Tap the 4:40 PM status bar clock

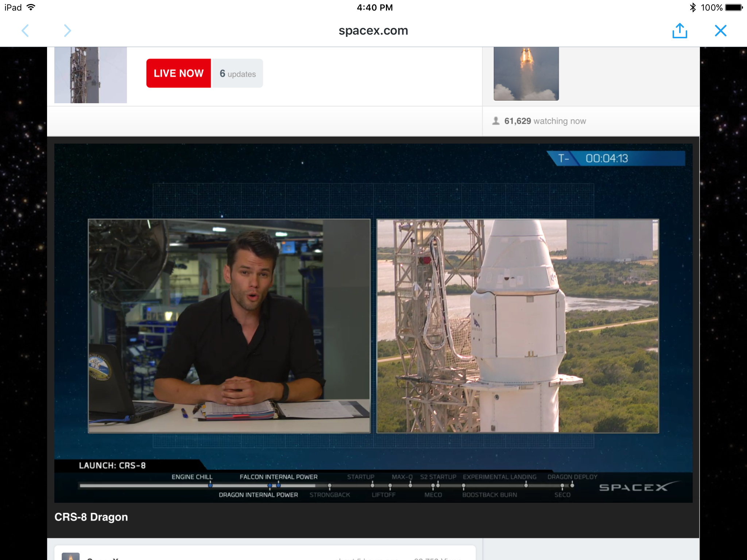point(375,7)
